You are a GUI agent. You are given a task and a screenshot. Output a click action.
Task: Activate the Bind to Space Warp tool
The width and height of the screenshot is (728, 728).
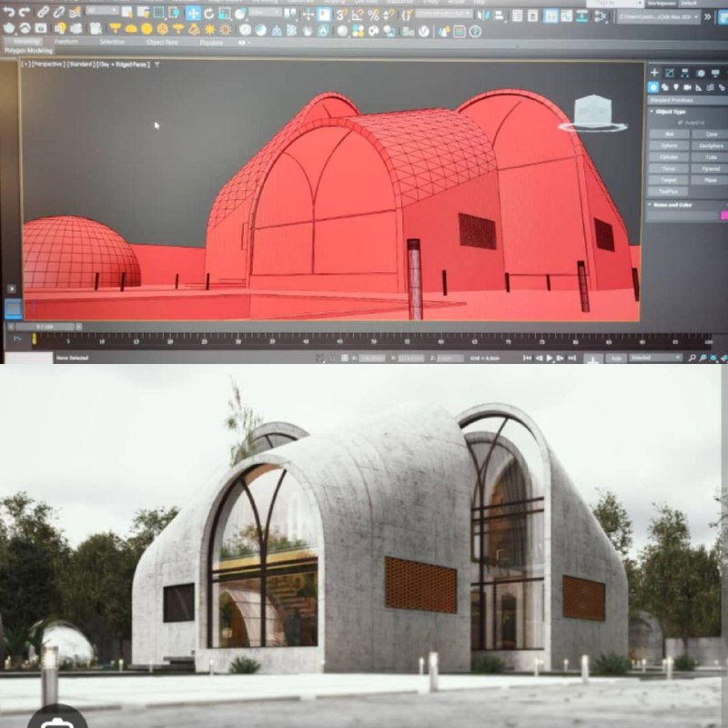[x=75, y=13]
